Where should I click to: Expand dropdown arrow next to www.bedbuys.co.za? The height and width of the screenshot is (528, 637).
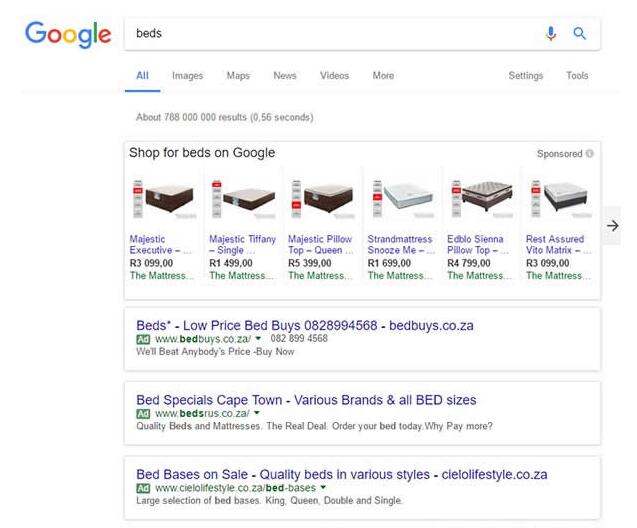click(x=258, y=338)
